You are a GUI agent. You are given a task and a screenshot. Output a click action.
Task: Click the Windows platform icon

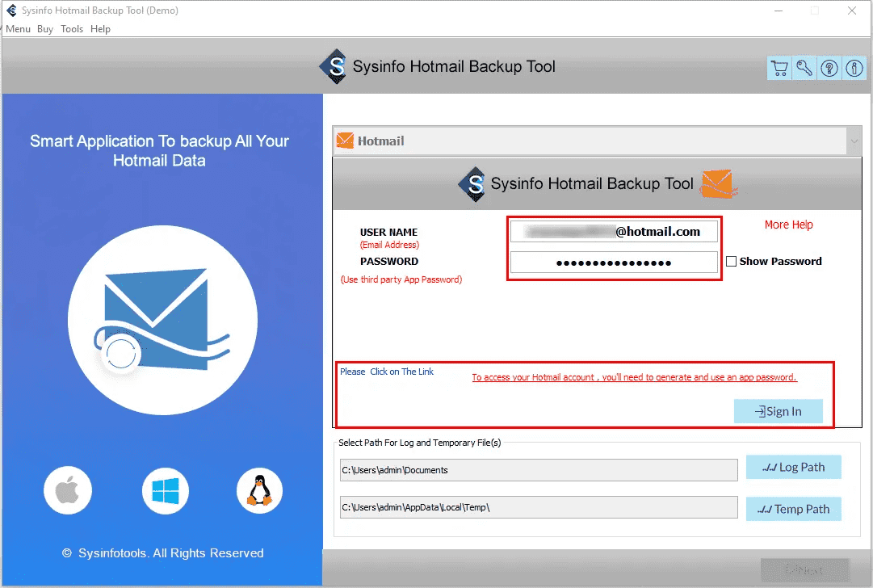[x=166, y=490]
